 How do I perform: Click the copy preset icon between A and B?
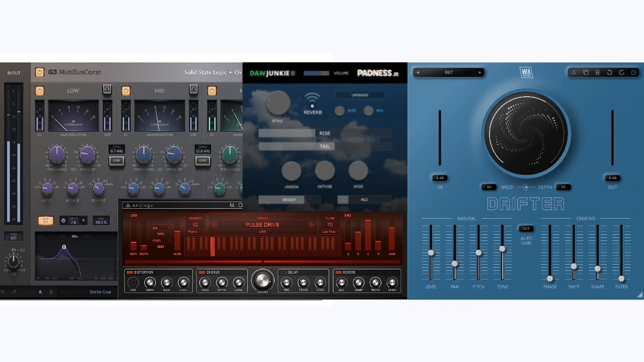(x=586, y=72)
